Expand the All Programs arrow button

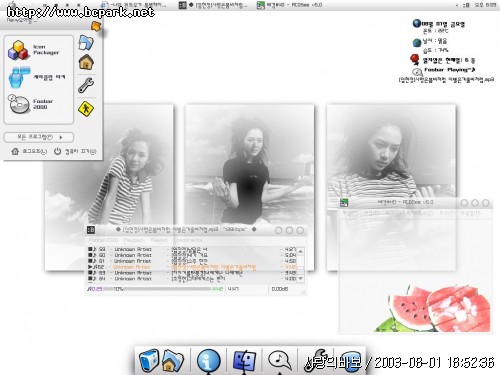[39, 137]
